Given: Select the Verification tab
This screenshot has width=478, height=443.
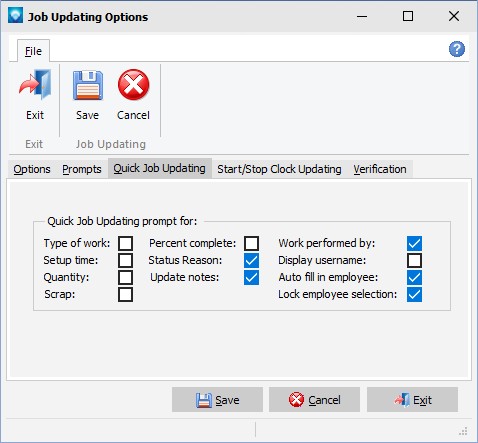Looking at the screenshot, I should pos(380,169).
